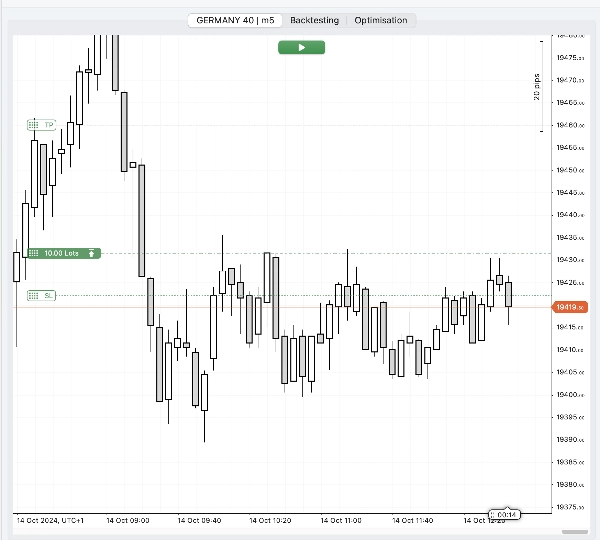Viewport: 600px width, 540px height.
Task: Switch to the Optimisation tab
Action: (x=380, y=20)
